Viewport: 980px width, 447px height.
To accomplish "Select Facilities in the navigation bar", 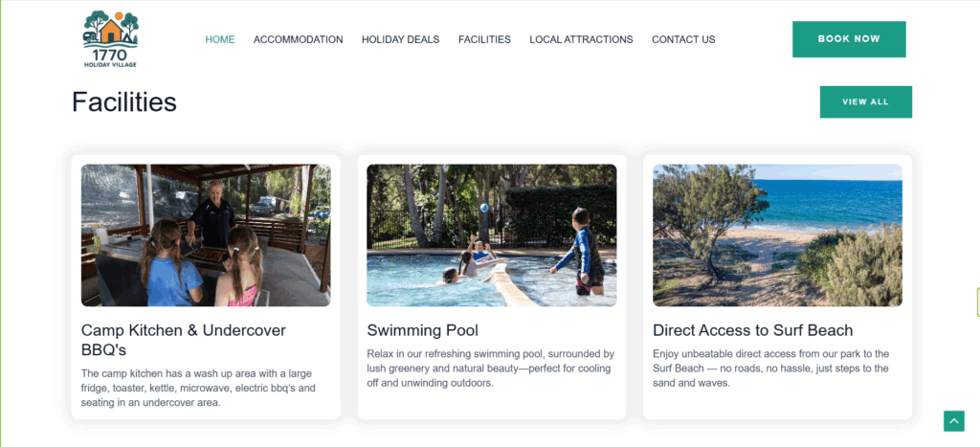I will [x=484, y=39].
